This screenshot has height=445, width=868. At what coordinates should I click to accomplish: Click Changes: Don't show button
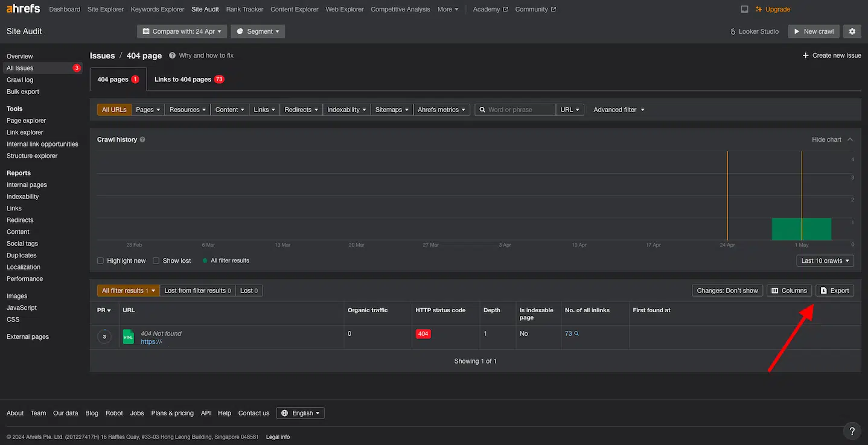click(727, 291)
